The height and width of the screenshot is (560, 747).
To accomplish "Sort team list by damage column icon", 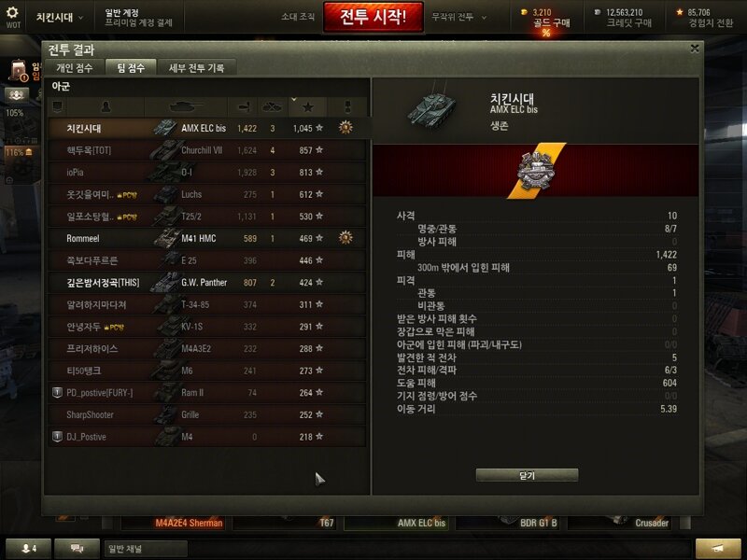I will coord(244,107).
